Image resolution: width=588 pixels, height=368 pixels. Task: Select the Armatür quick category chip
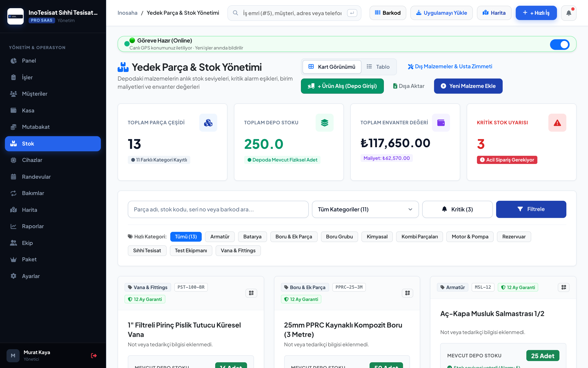click(220, 237)
